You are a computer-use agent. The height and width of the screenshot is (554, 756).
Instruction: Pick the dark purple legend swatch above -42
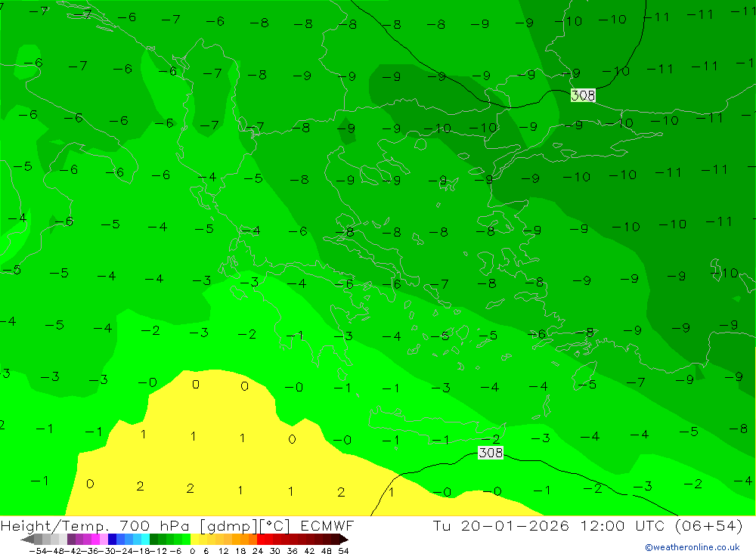[71, 540]
